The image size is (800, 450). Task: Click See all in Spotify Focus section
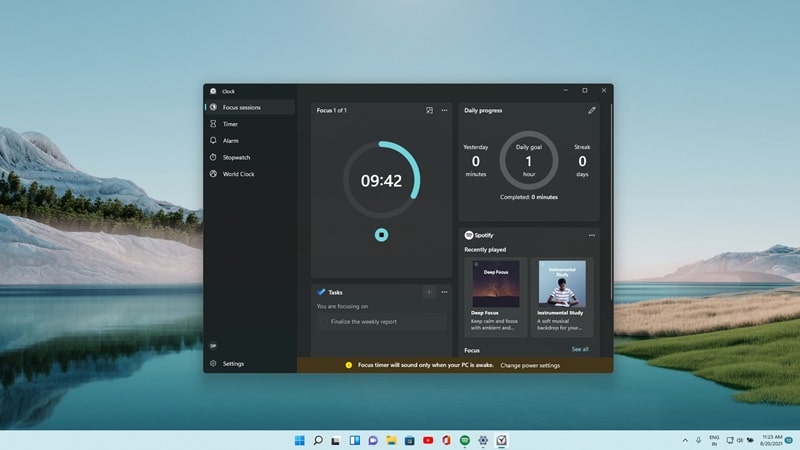pos(580,349)
